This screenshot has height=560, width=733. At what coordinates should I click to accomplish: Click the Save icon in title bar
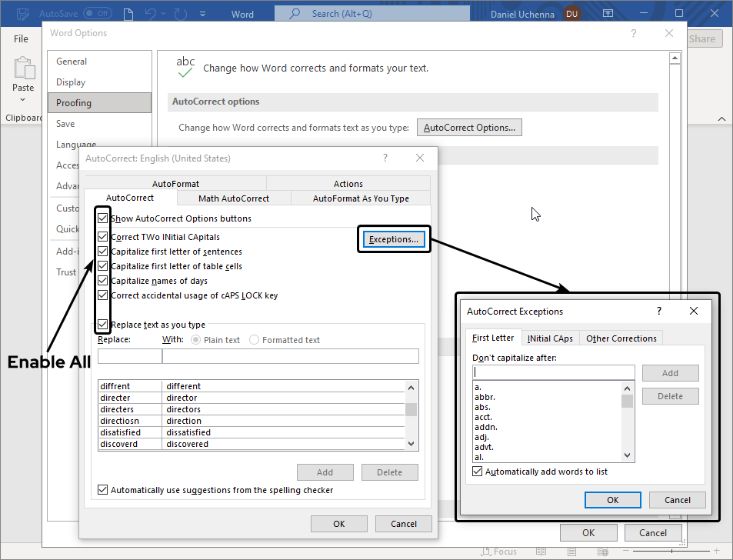pos(24,14)
